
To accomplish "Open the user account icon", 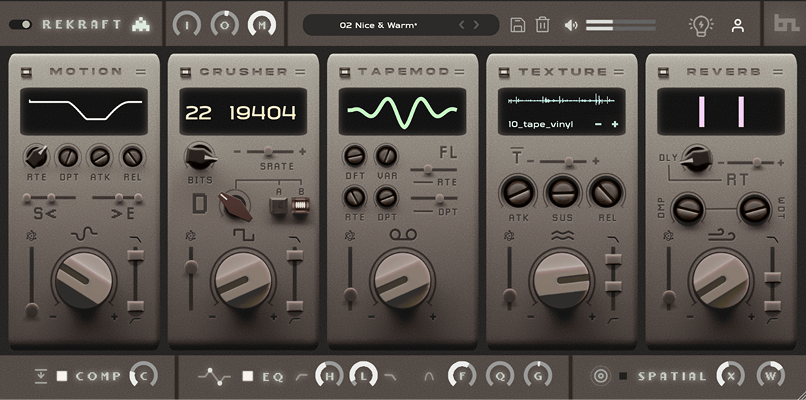I will click(738, 25).
